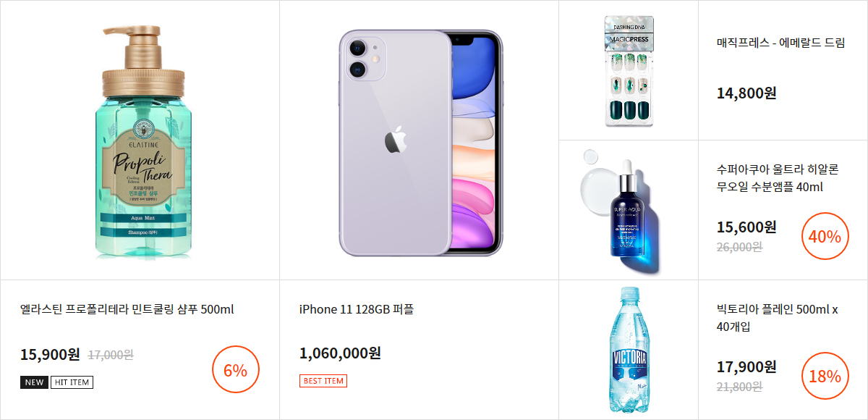Click the purple iPhone 11 product image

(420, 143)
